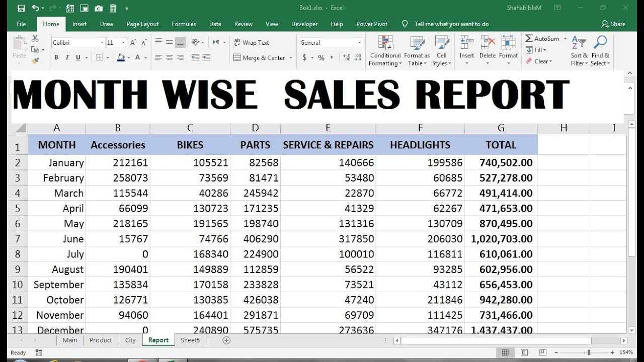Toggle Align Left
The width and height of the screenshot is (644, 362).
(x=158, y=58)
